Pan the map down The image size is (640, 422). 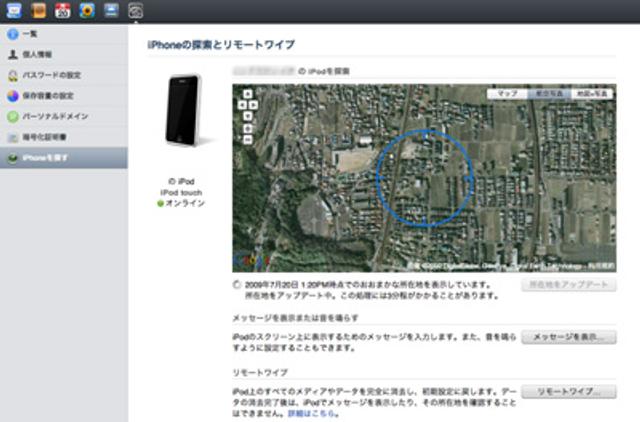(x=248, y=116)
